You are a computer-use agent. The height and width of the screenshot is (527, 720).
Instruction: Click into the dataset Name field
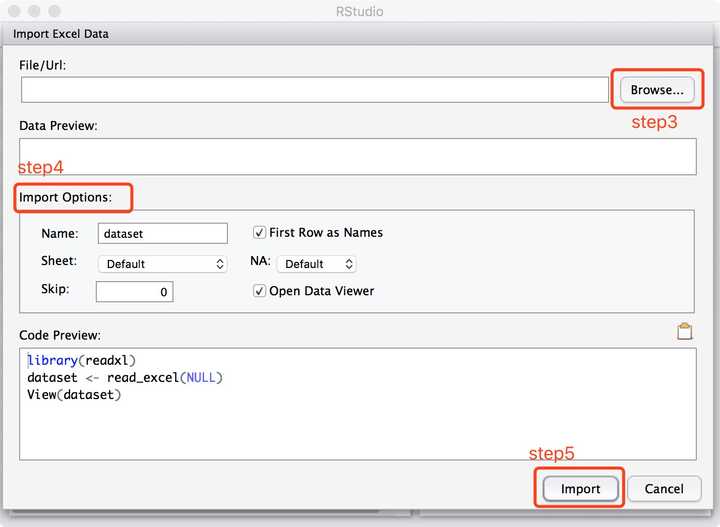click(x=163, y=233)
